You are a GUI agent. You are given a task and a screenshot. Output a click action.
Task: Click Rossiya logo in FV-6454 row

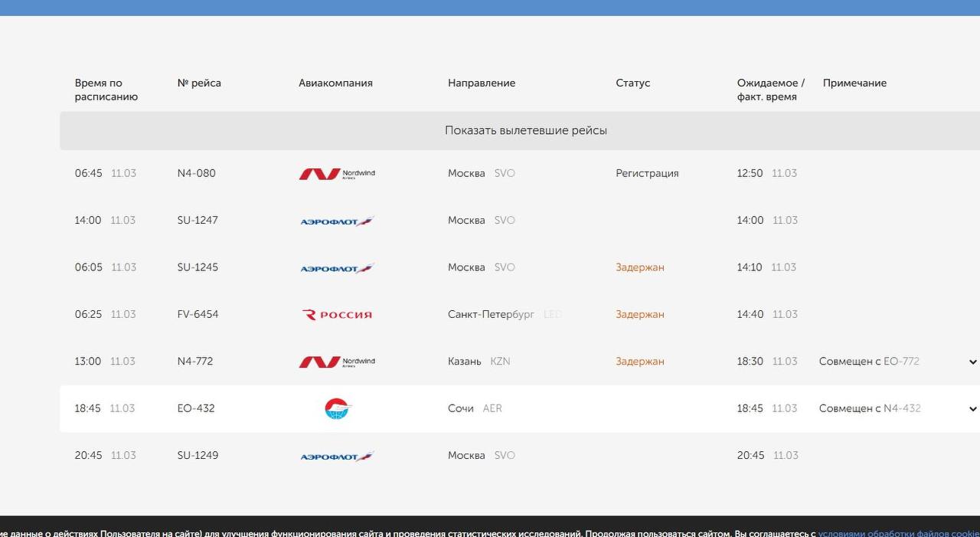pyautogui.click(x=337, y=315)
